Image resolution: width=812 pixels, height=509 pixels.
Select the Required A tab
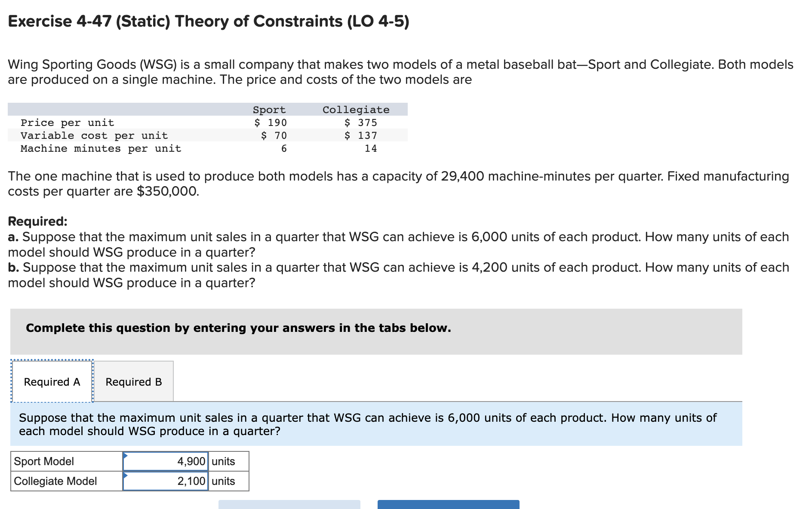51,381
